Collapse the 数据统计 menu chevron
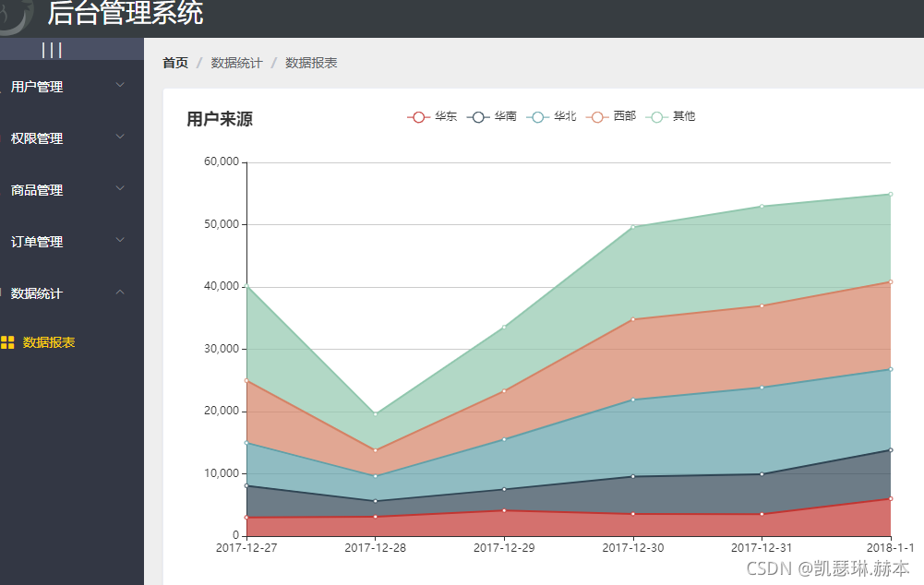The width and height of the screenshot is (924, 585). (x=120, y=292)
